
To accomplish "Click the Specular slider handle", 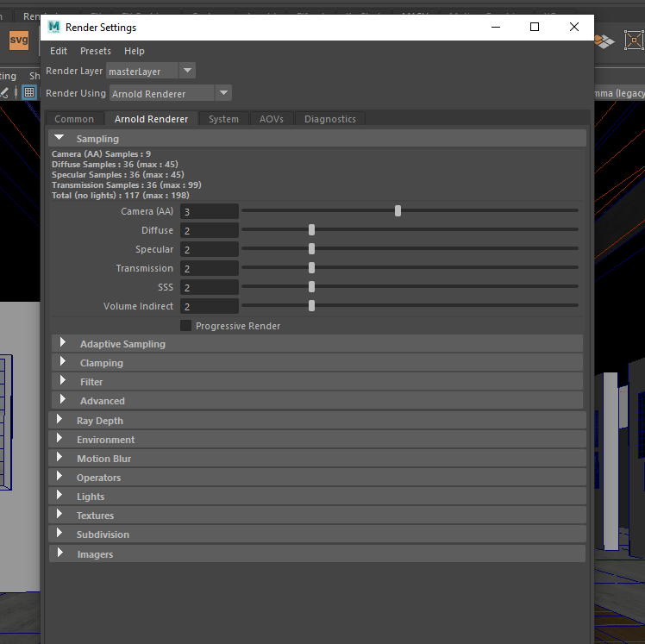I will click(x=311, y=249).
